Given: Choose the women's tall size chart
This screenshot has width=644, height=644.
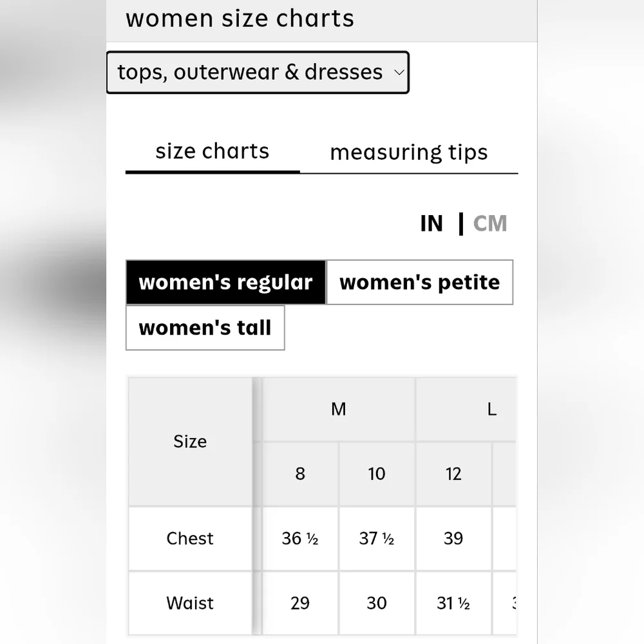Looking at the screenshot, I should (205, 328).
